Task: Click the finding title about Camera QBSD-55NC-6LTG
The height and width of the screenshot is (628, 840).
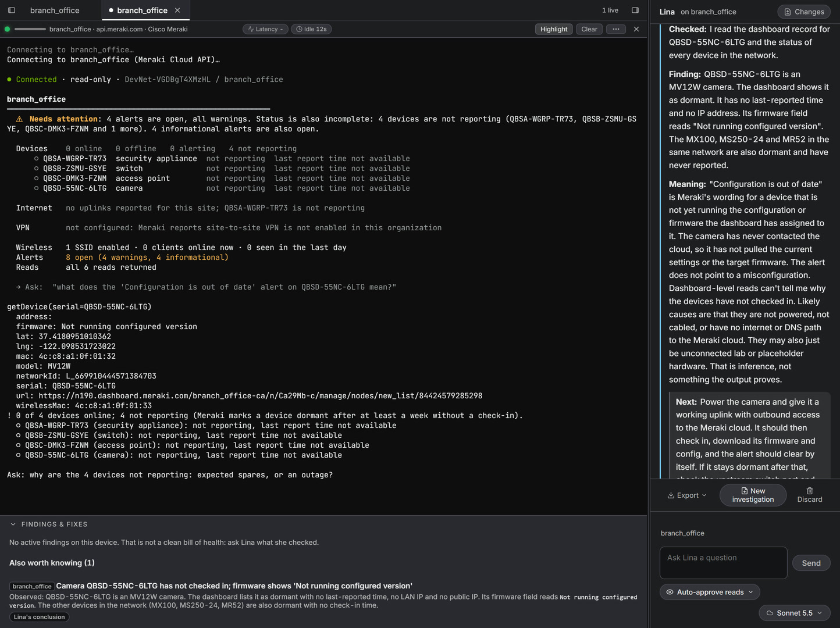Action: tap(234, 586)
